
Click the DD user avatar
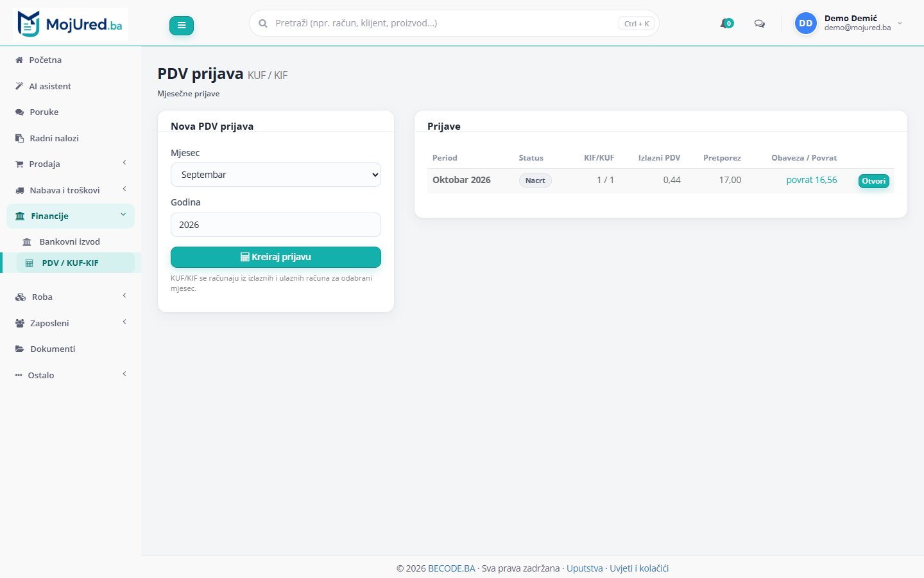(x=806, y=23)
